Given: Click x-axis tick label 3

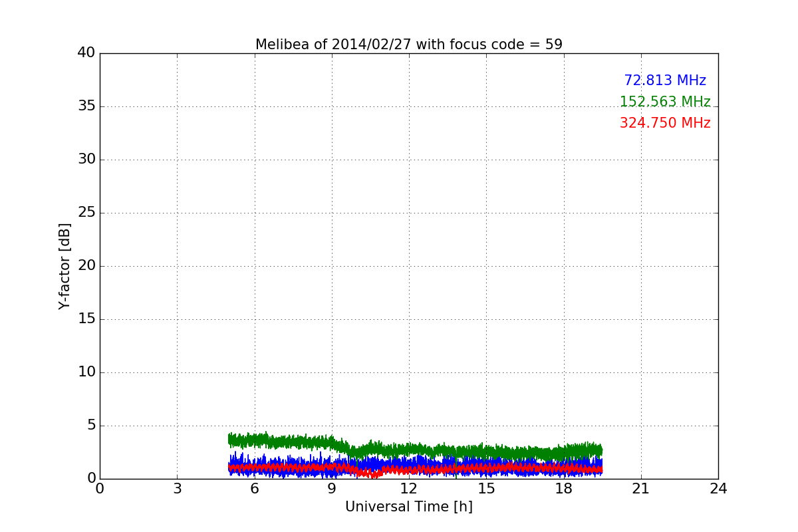Looking at the screenshot, I should click(x=177, y=488).
